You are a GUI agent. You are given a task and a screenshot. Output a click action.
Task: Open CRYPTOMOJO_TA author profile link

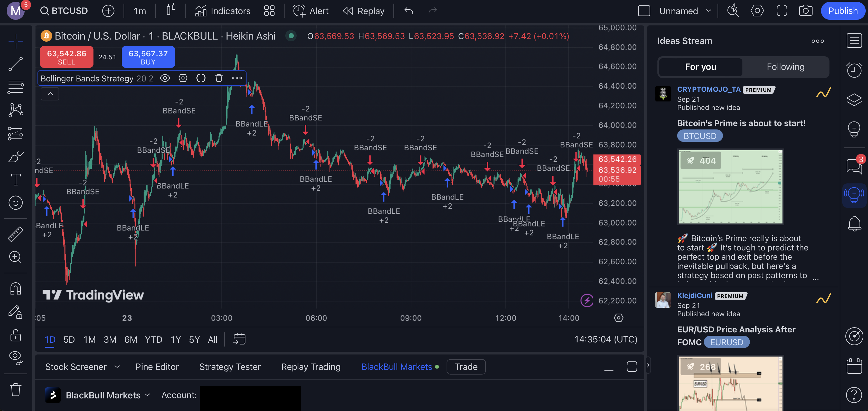tap(709, 89)
